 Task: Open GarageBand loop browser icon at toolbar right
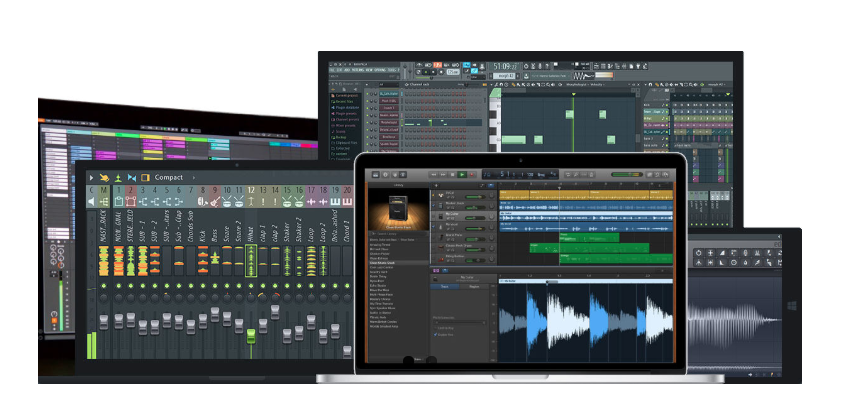click(x=657, y=175)
